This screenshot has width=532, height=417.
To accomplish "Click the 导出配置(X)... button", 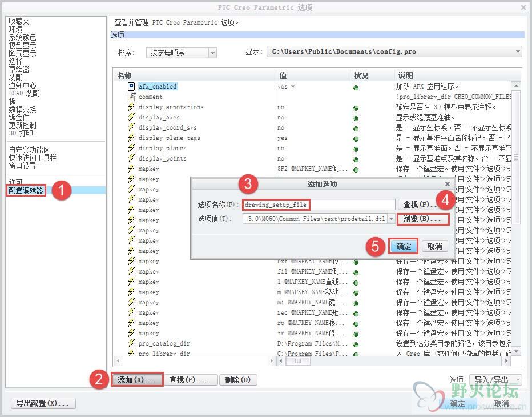I will (43, 403).
